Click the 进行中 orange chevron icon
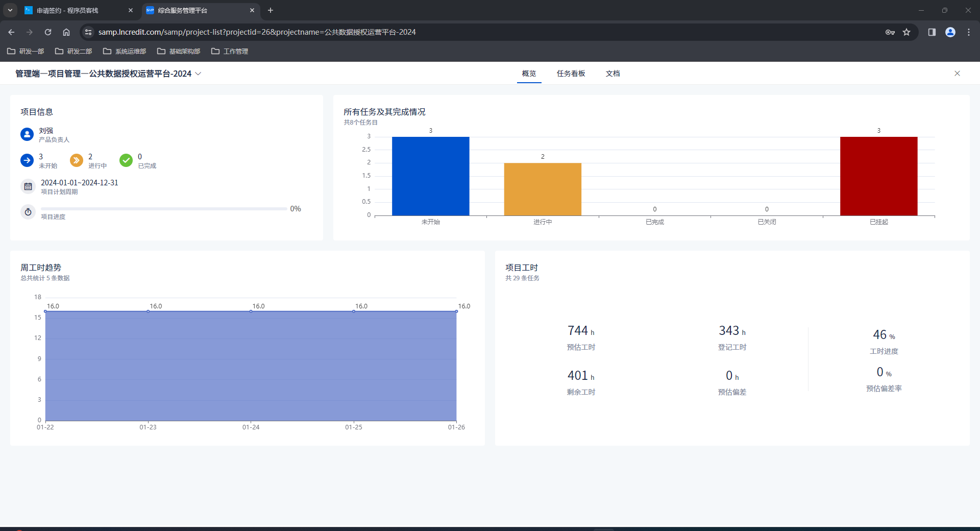The height and width of the screenshot is (531, 980). (77, 160)
